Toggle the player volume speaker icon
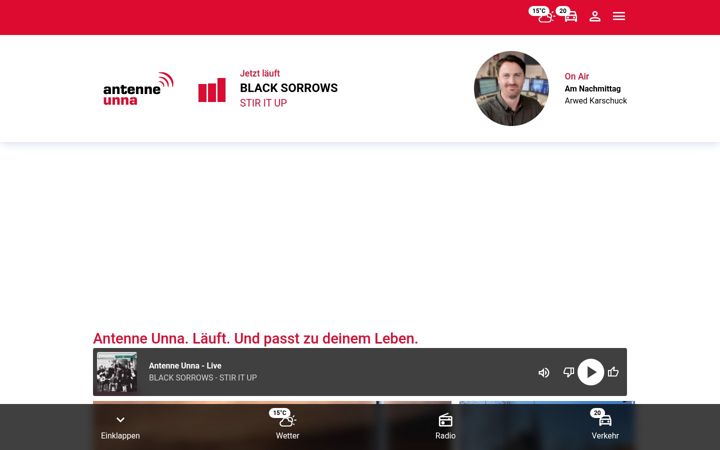720x450 pixels. click(544, 372)
